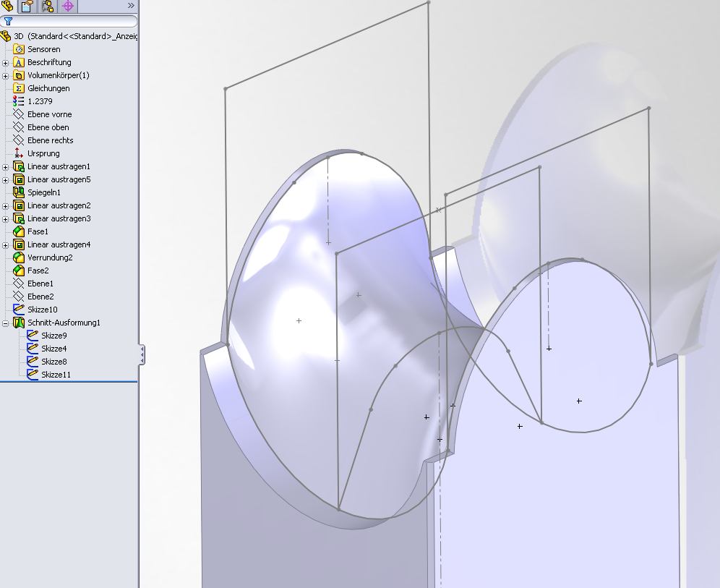Select the Verrundung2 fillet icon

point(18,257)
